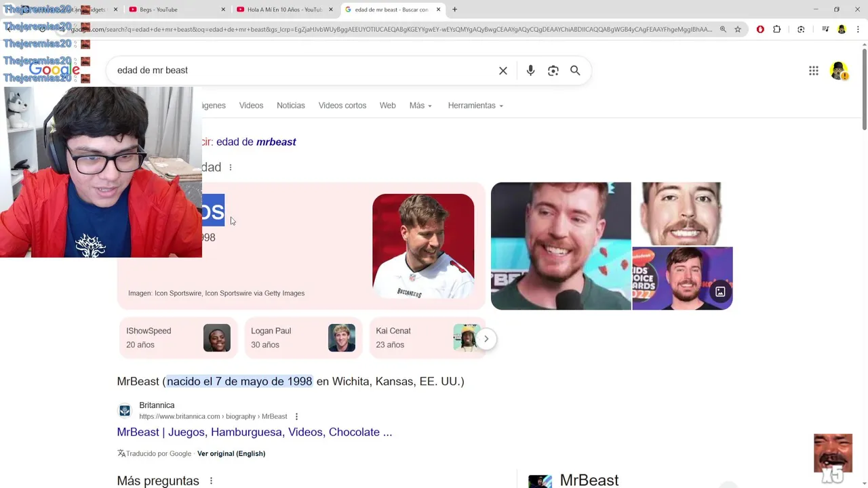868x488 pixels.
Task: Open the Web search filter
Action: coord(388,106)
